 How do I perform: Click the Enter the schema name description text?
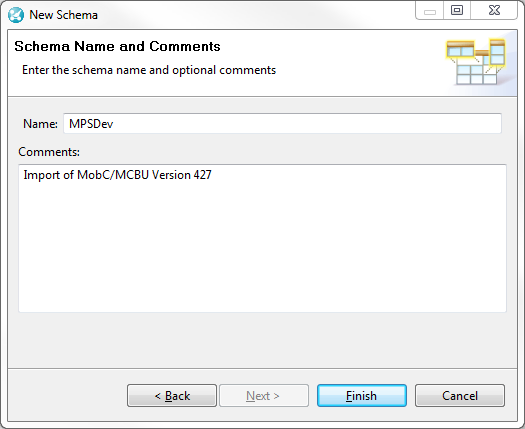coord(149,70)
